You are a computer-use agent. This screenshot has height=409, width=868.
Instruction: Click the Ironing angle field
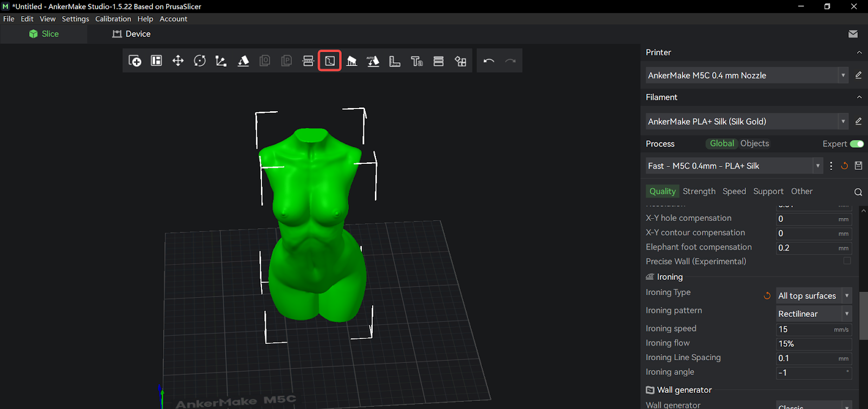pos(814,373)
